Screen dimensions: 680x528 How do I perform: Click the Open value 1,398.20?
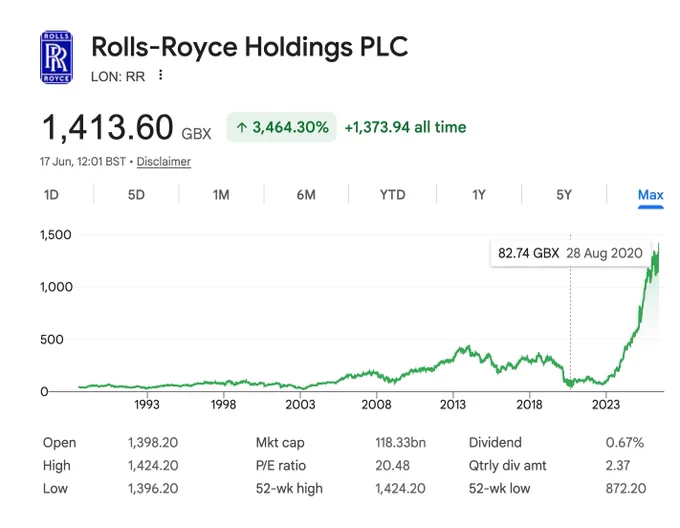[x=153, y=443]
